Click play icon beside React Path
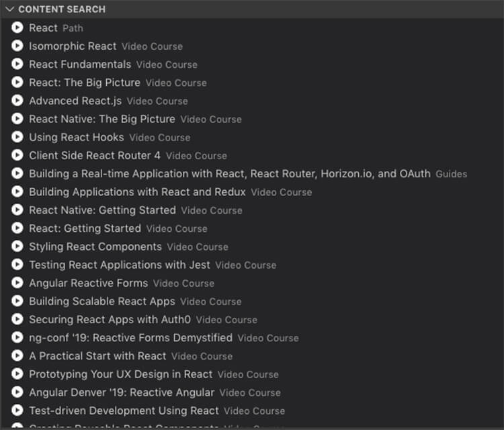The image size is (504, 430). point(17,28)
